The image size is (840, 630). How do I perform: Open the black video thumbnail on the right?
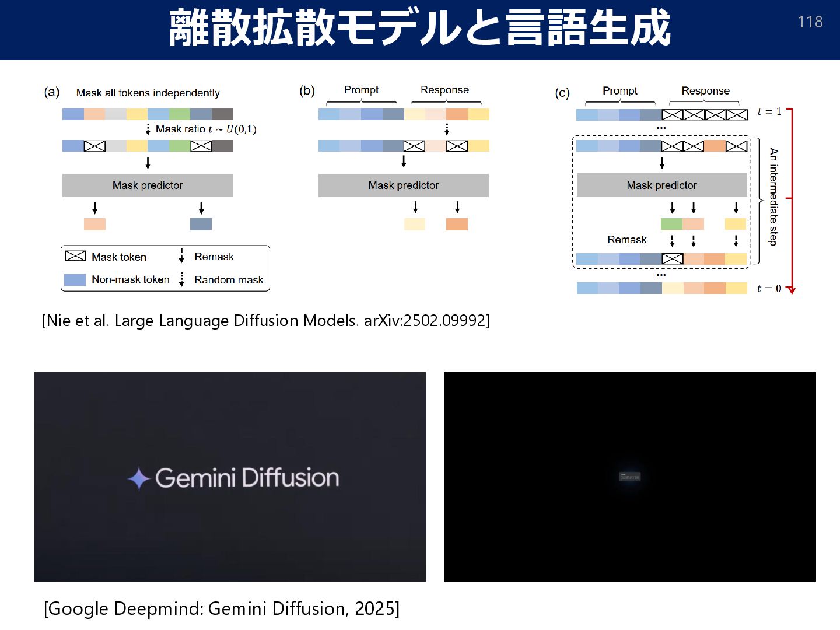click(x=629, y=477)
